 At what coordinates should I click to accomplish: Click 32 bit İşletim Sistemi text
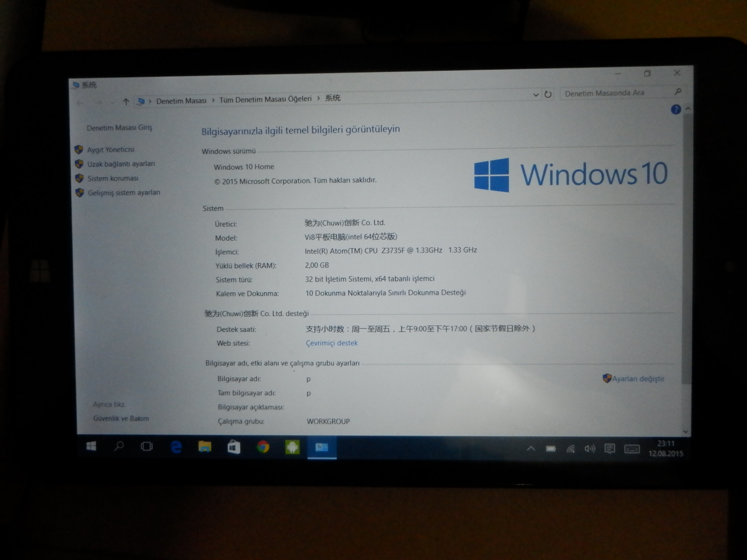(x=338, y=279)
